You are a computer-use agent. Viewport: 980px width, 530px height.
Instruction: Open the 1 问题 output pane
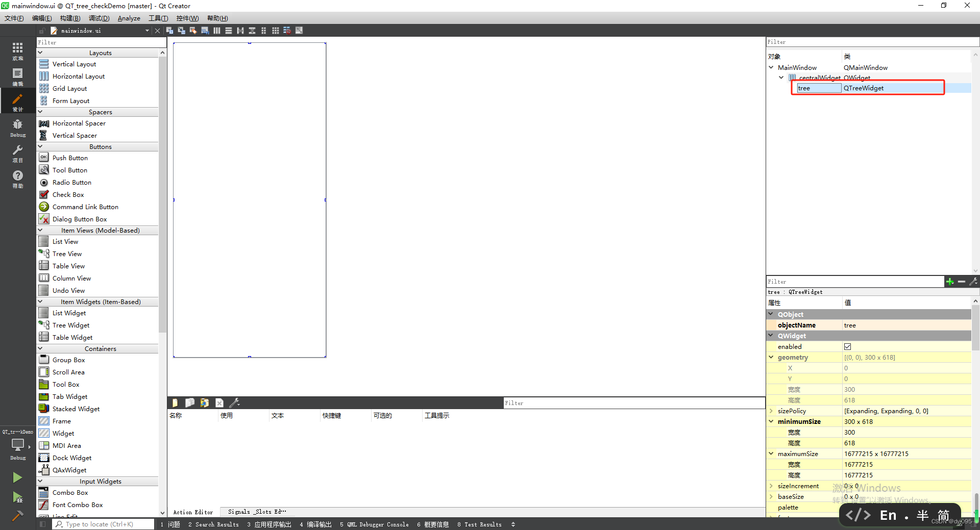tap(170, 524)
